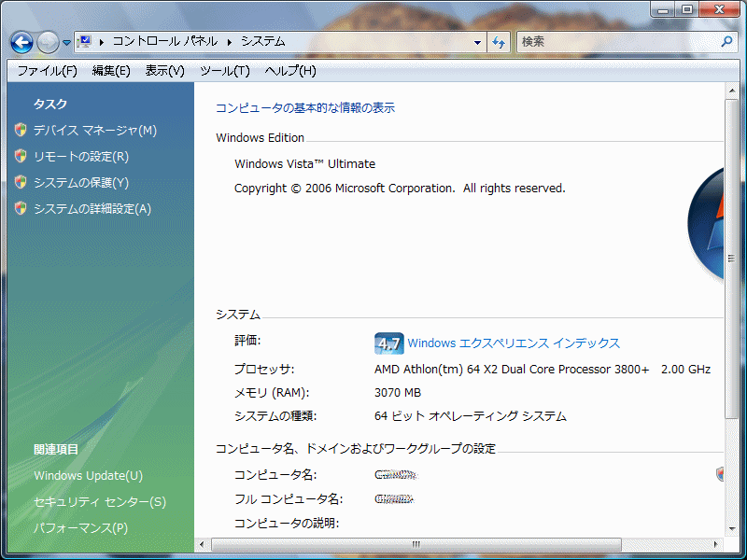Click the refresh button beside the address bar
The width and height of the screenshot is (747, 560).
click(x=500, y=42)
